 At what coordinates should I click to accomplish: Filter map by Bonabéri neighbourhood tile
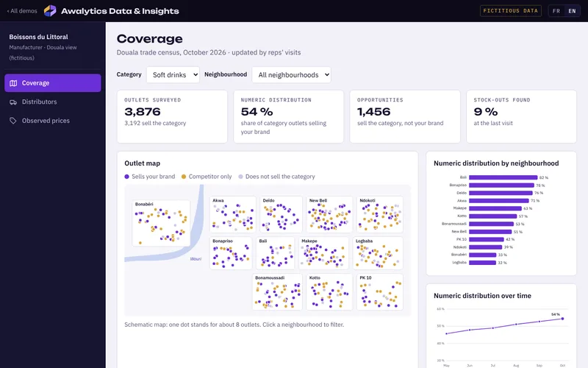(x=161, y=223)
